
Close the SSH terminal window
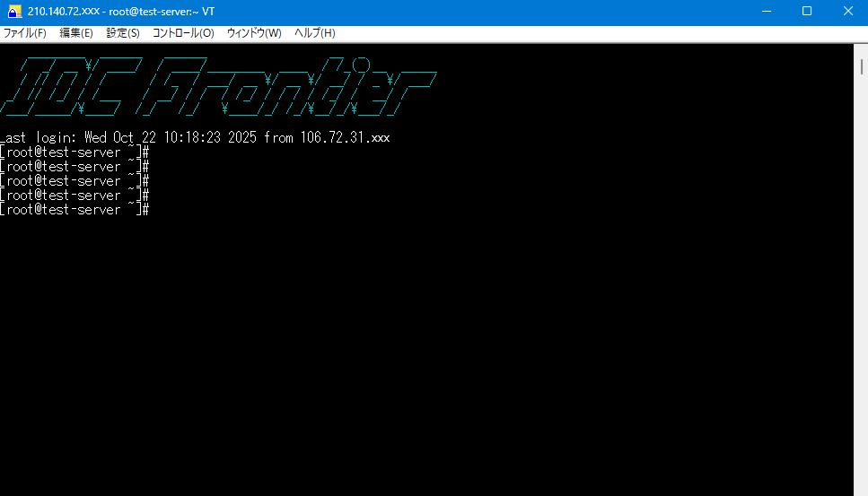pyautogui.click(x=847, y=11)
